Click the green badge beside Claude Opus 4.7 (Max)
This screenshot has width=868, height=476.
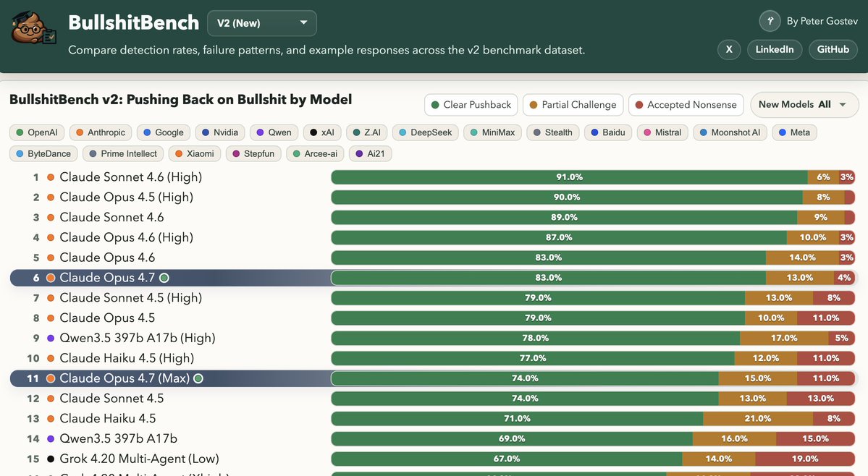(198, 378)
